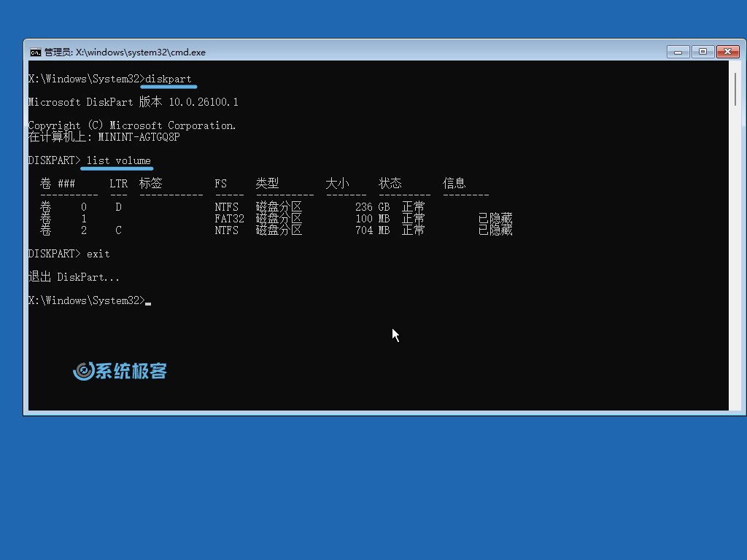Click the computer name MININT-AGTGQ8P
747x560 pixels.
(x=139, y=137)
